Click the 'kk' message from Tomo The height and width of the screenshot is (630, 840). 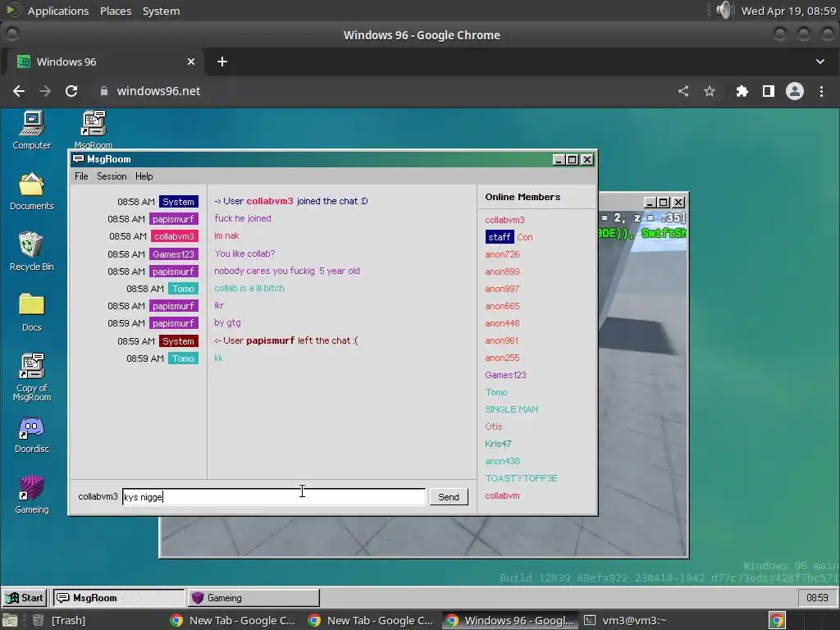tap(218, 358)
